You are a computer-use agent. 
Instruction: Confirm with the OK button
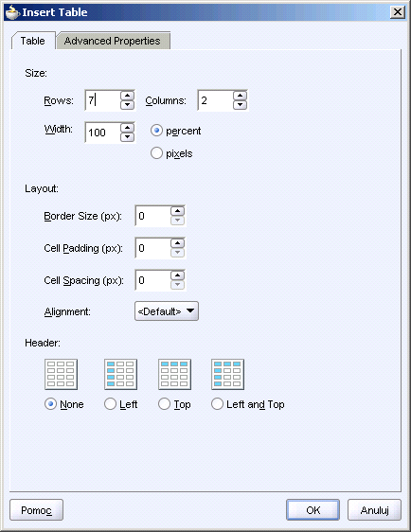[313, 510]
